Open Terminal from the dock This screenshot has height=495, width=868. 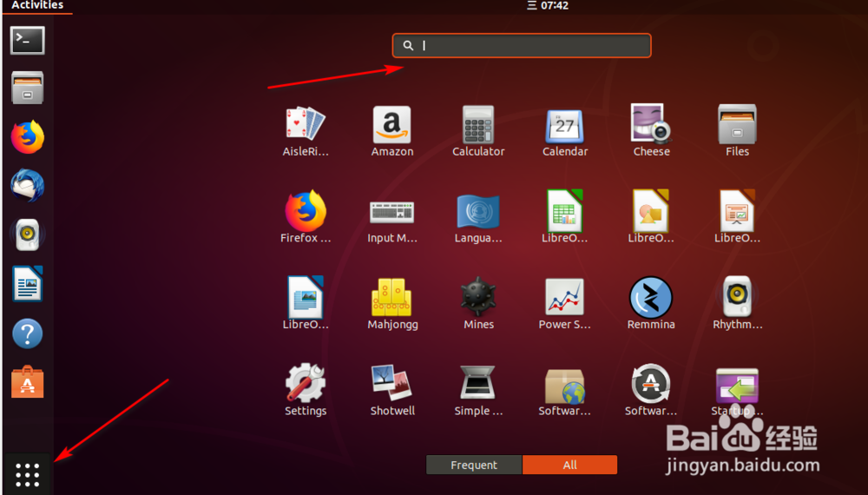point(27,41)
